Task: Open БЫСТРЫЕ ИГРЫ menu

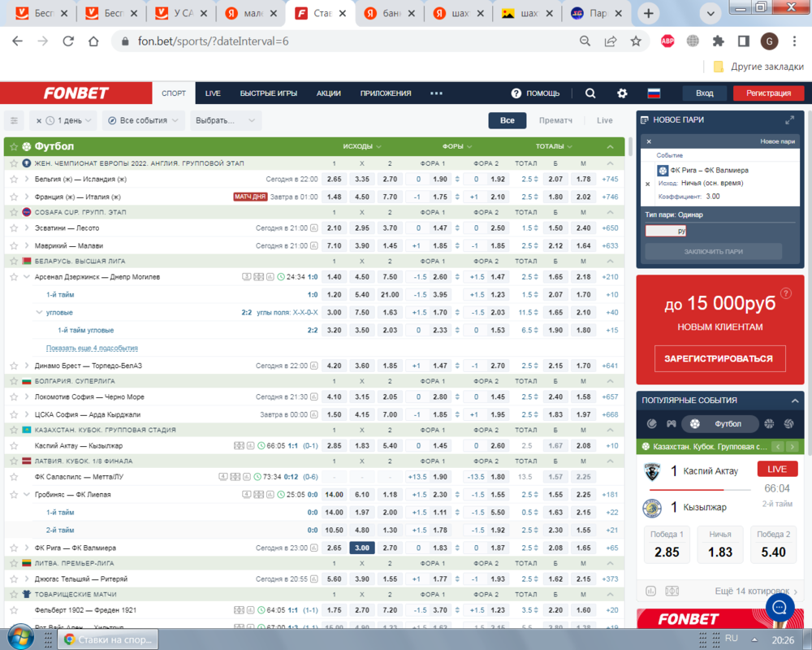Action: tap(268, 93)
